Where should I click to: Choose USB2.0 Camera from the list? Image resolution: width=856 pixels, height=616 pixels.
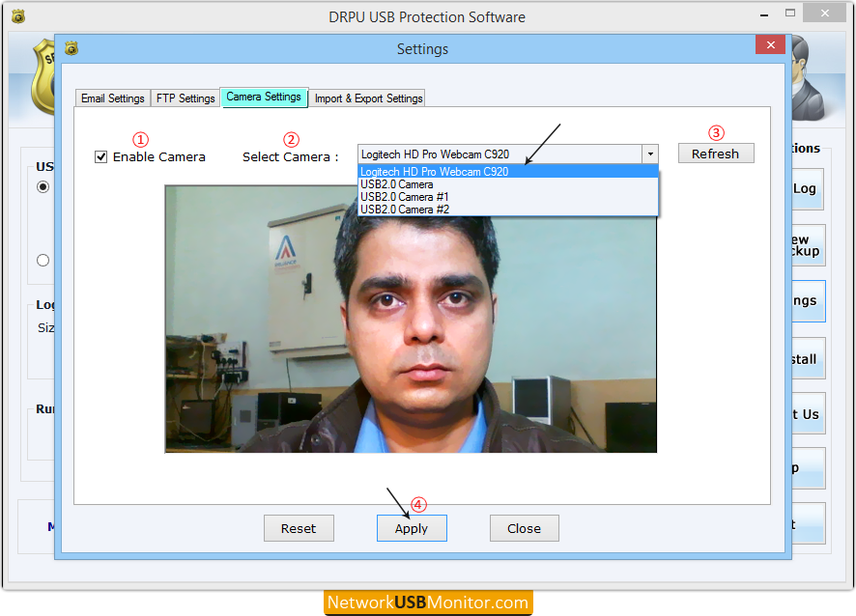(507, 184)
